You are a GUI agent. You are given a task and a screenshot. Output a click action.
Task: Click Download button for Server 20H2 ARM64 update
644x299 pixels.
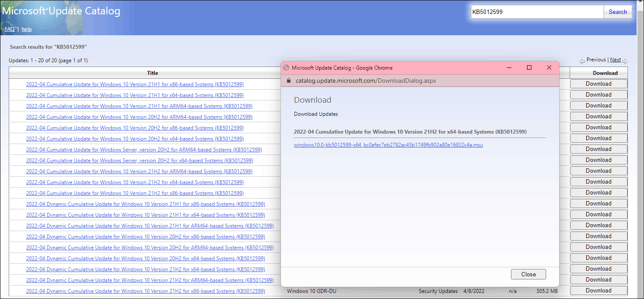598,149
